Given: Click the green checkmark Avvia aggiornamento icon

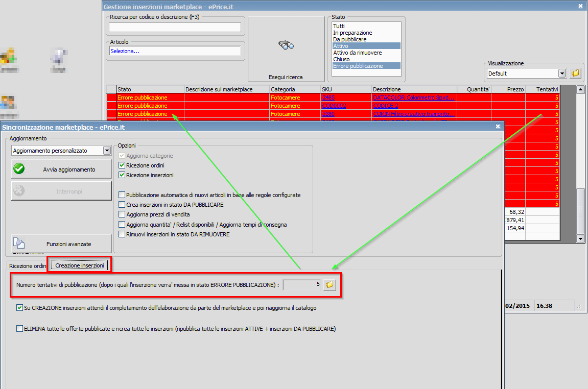Looking at the screenshot, I should (19, 169).
